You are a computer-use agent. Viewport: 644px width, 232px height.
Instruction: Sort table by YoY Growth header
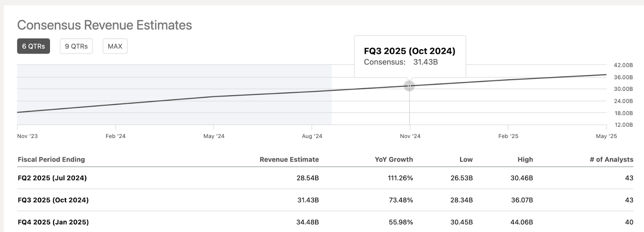394,160
